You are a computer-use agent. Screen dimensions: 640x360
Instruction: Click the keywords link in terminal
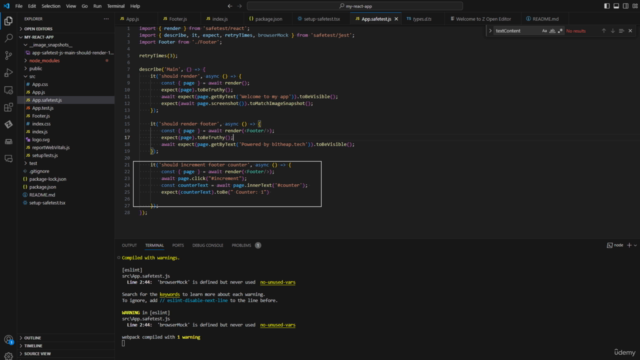pyautogui.click(x=169, y=294)
